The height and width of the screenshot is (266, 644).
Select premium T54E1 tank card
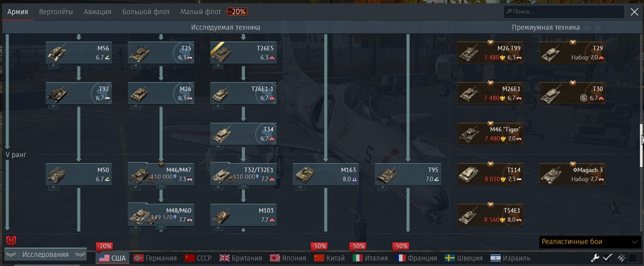click(491, 215)
